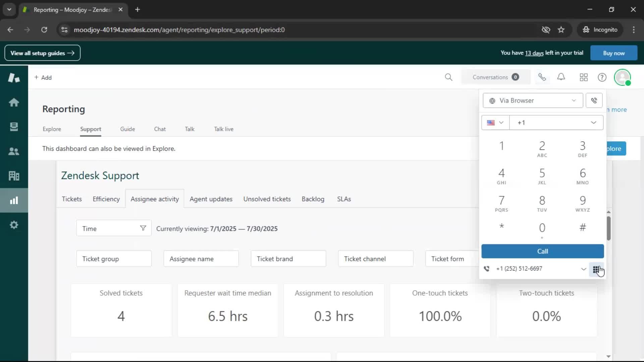Image resolution: width=644 pixels, height=362 pixels.
Task: Click the Time filter box
Action: 114,228
